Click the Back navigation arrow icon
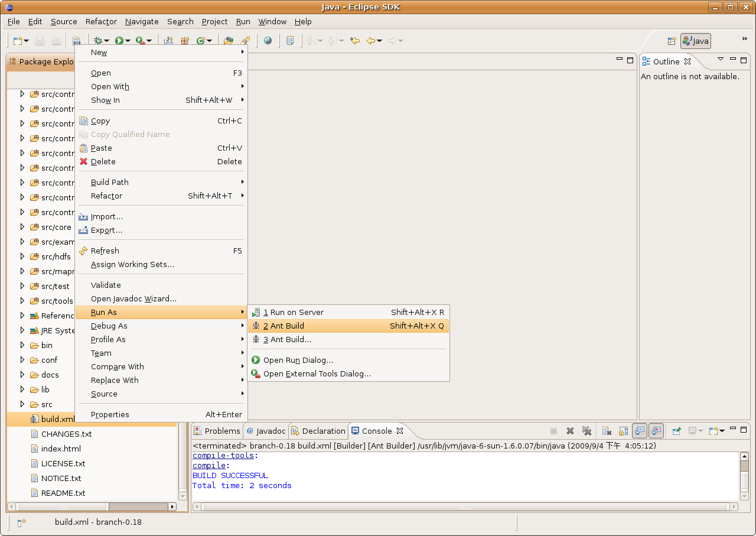The width and height of the screenshot is (756, 536). pos(371,41)
